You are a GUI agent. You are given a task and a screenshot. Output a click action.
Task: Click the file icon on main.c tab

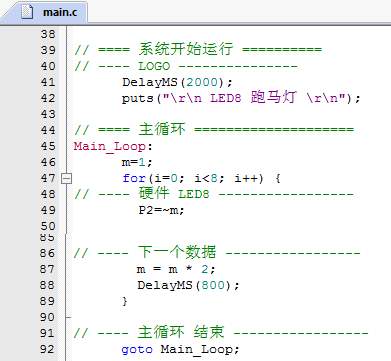pyautogui.click(x=27, y=12)
